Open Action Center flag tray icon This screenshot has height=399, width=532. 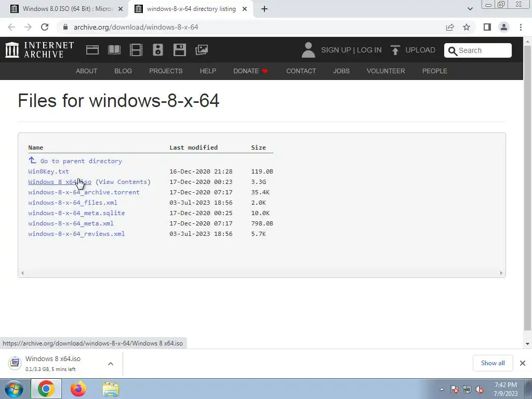(x=455, y=390)
